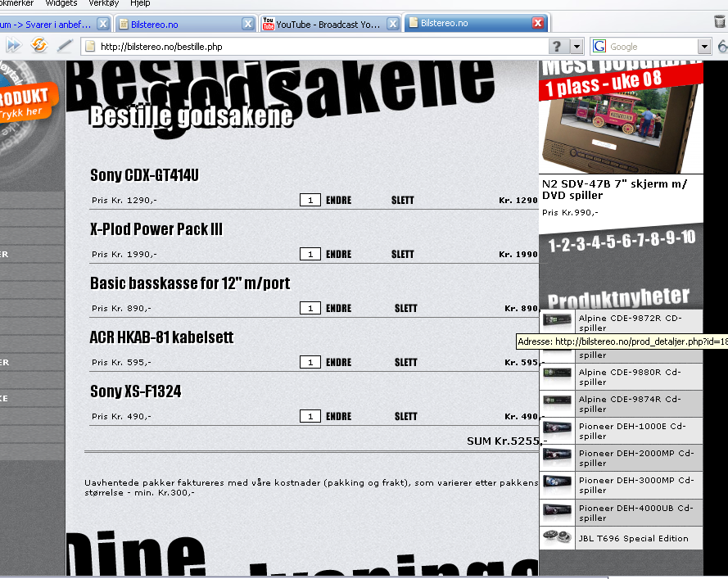Click the N2 SDV-47B product image

tap(621, 127)
